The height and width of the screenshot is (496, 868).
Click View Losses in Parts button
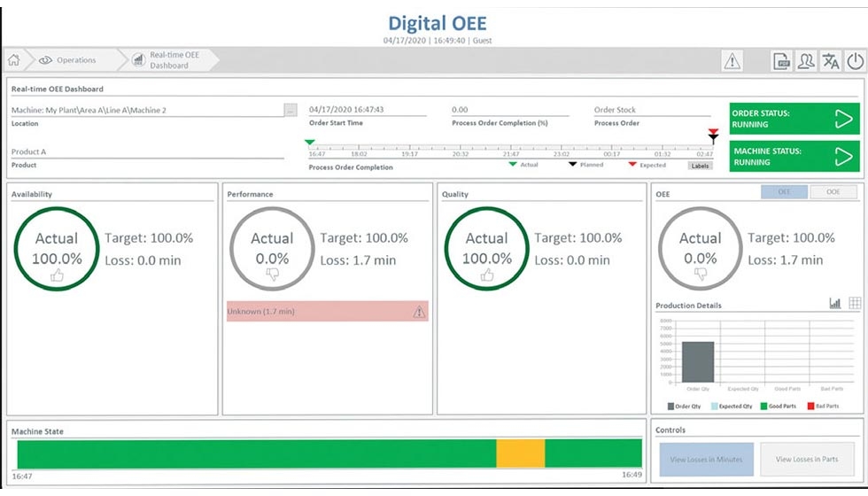(x=807, y=460)
